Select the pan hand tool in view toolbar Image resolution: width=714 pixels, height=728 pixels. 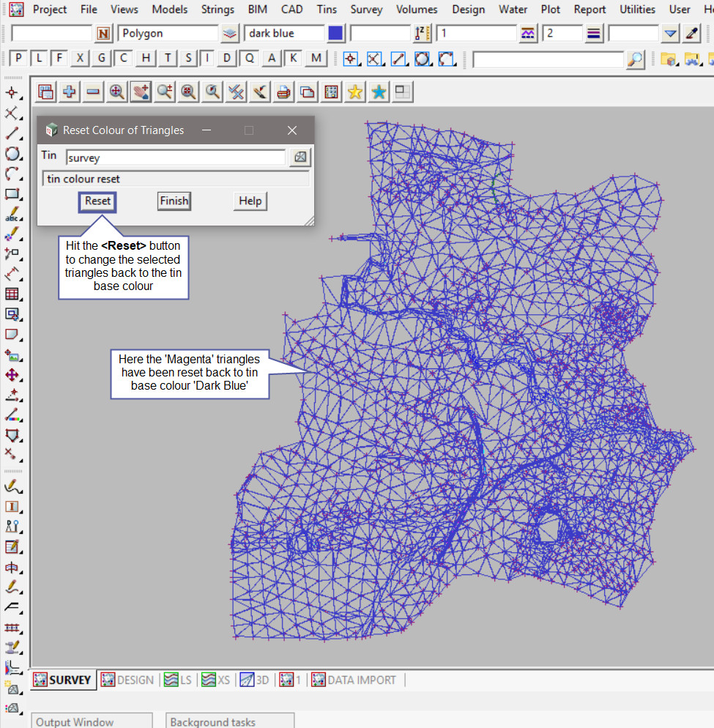tap(141, 92)
